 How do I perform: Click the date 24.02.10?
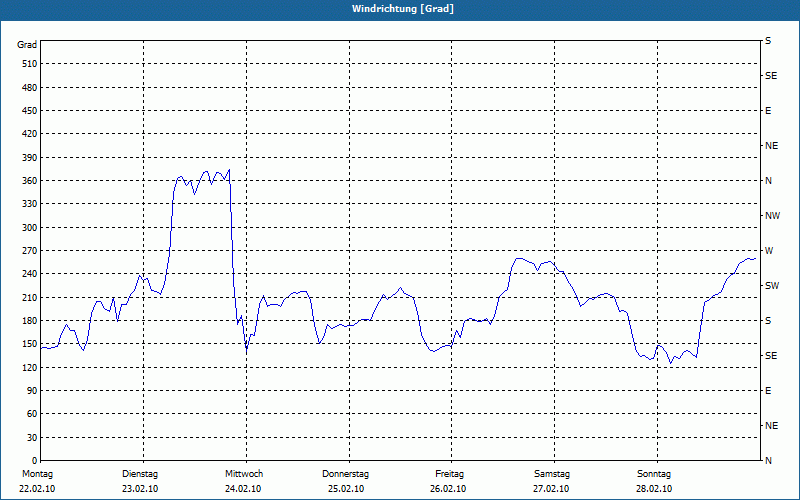tap(243, 489)
